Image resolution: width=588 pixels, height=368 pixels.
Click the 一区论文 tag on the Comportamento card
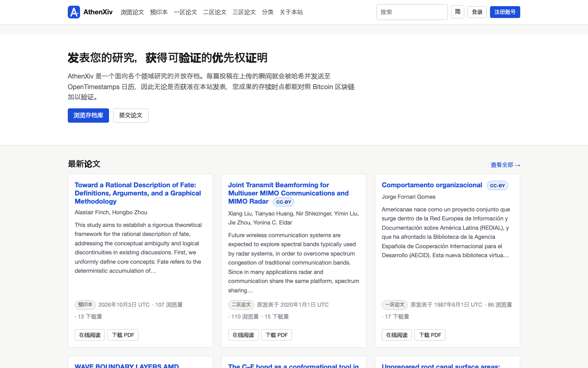395,305
